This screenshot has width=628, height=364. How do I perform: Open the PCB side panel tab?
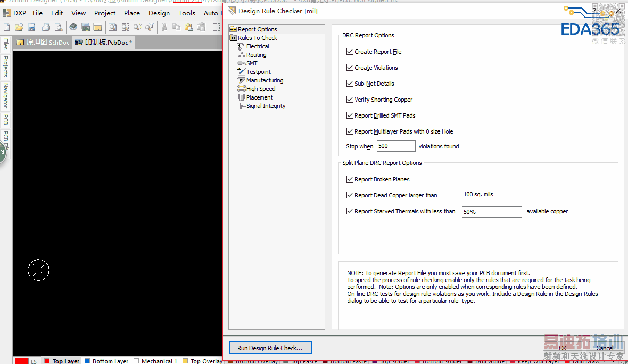pos(6,120)
